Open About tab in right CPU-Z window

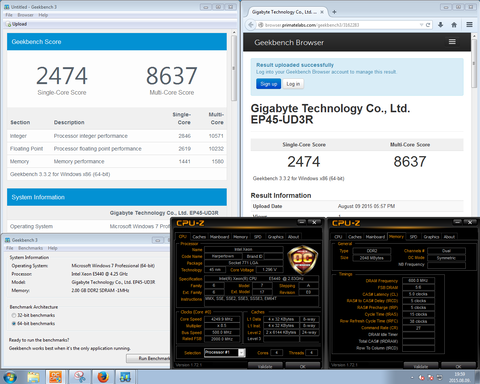point(449,237)
